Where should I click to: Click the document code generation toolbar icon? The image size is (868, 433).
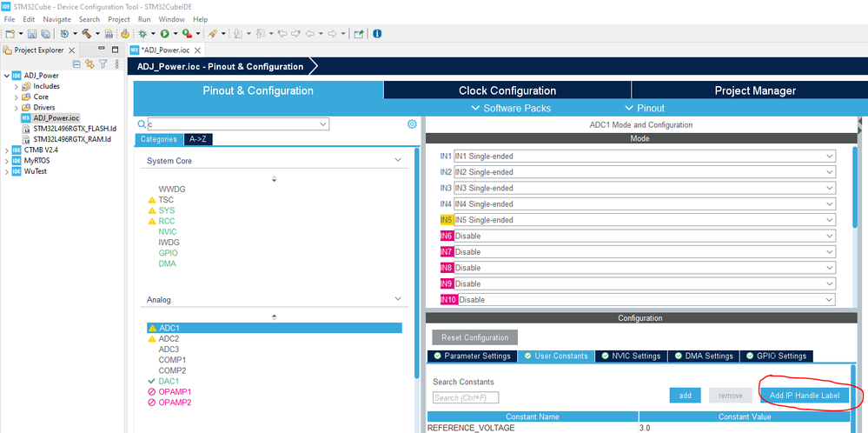[x=109, y=34]
